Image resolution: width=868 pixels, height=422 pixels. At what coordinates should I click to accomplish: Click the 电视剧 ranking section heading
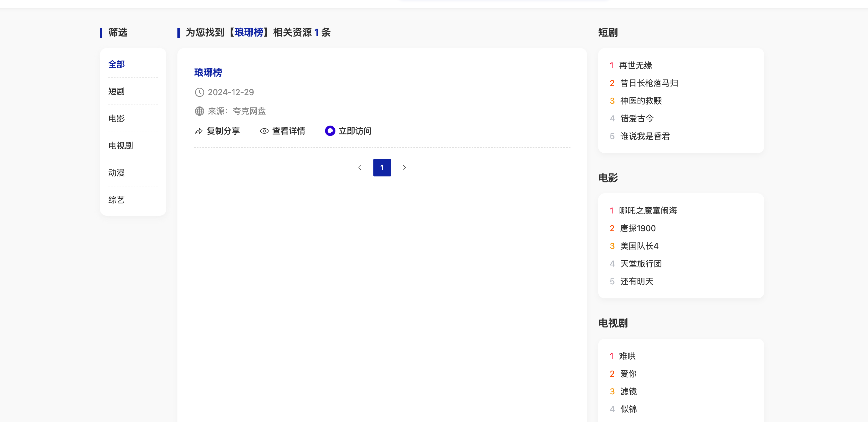coord(613,323)
